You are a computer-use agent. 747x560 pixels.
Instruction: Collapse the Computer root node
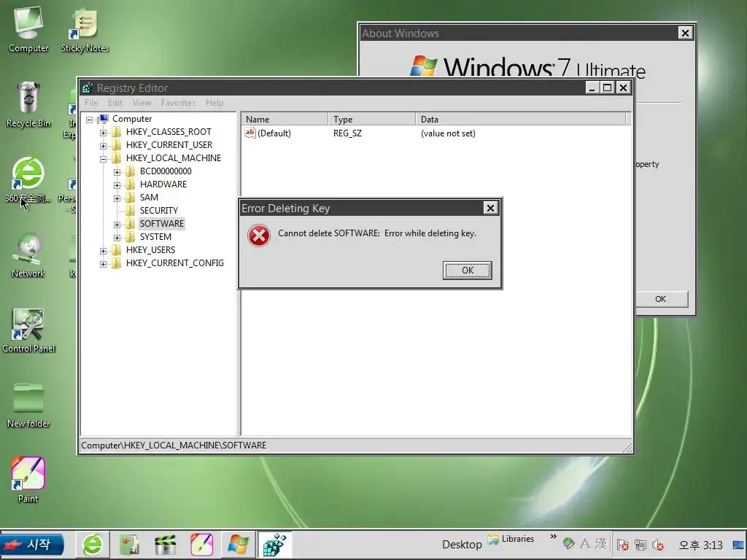(x=89, y=120)
